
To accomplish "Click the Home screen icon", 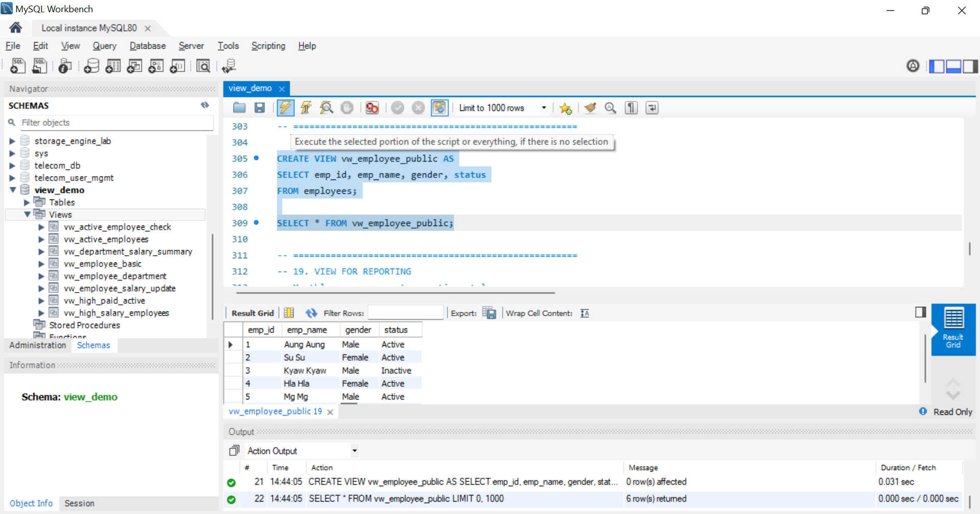I will (x=15, y=28).
